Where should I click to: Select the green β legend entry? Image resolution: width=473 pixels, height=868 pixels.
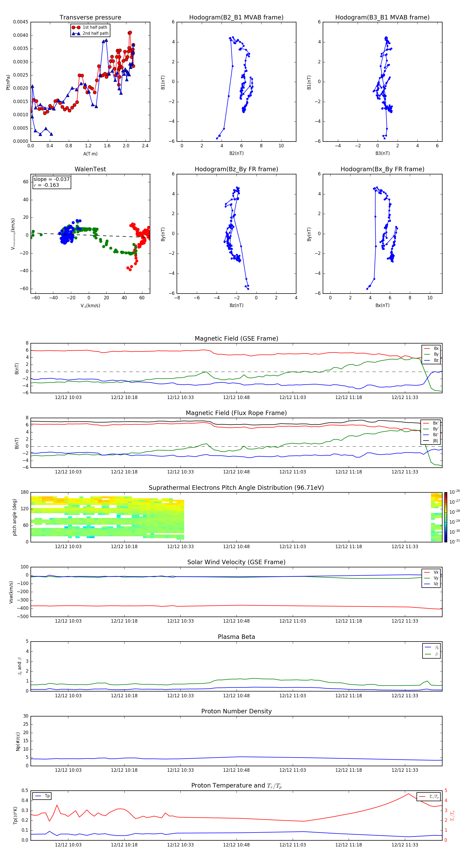pos(431,654)
